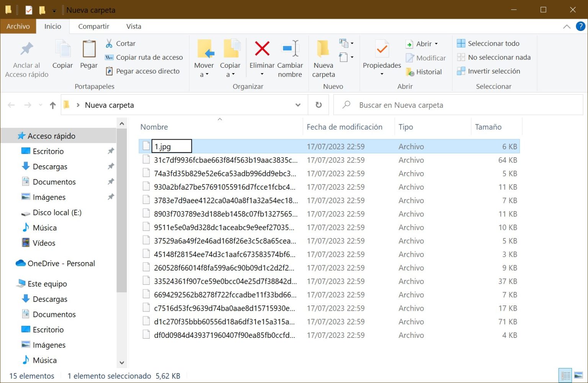Collapse the ribbon with the chevron
This screenshot has width=588, height=383.
tap(567, 26)
